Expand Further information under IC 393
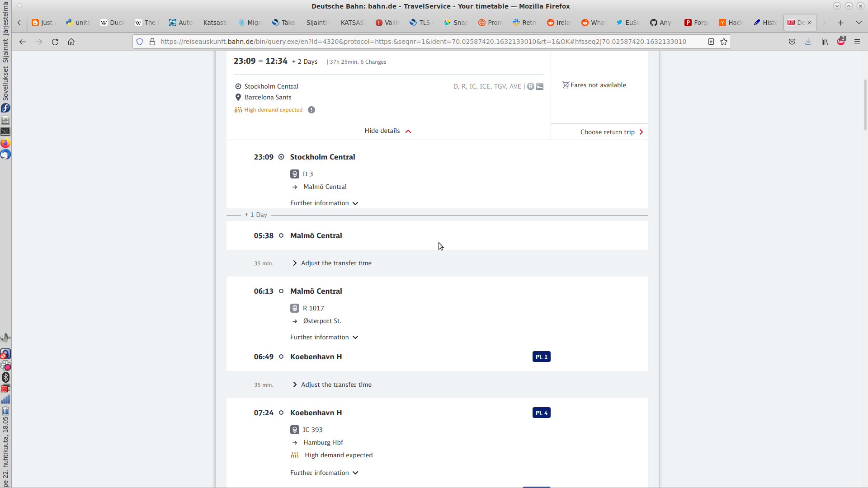 (324, 473)
